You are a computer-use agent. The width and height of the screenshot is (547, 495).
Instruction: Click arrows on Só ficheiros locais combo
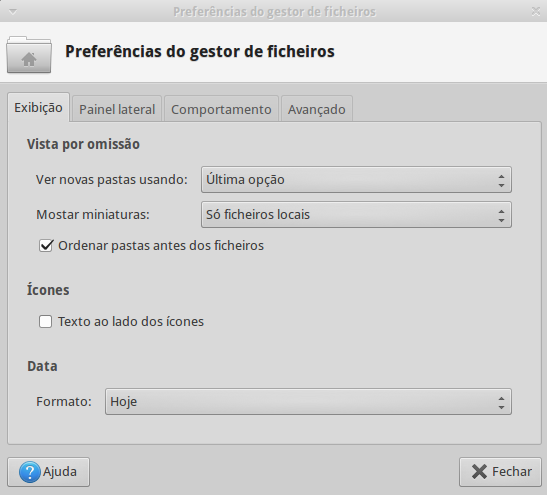coord(501,216)
